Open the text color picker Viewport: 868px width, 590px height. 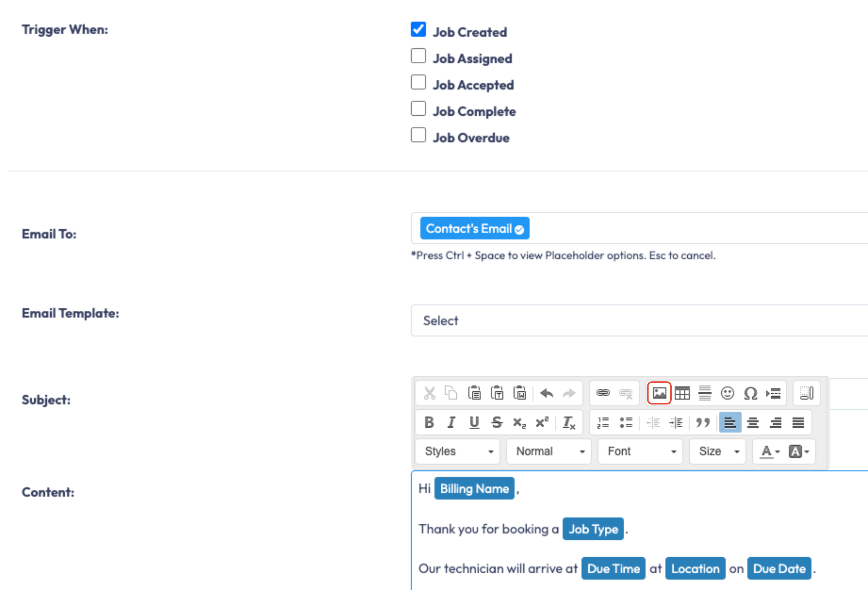point(769,451)
